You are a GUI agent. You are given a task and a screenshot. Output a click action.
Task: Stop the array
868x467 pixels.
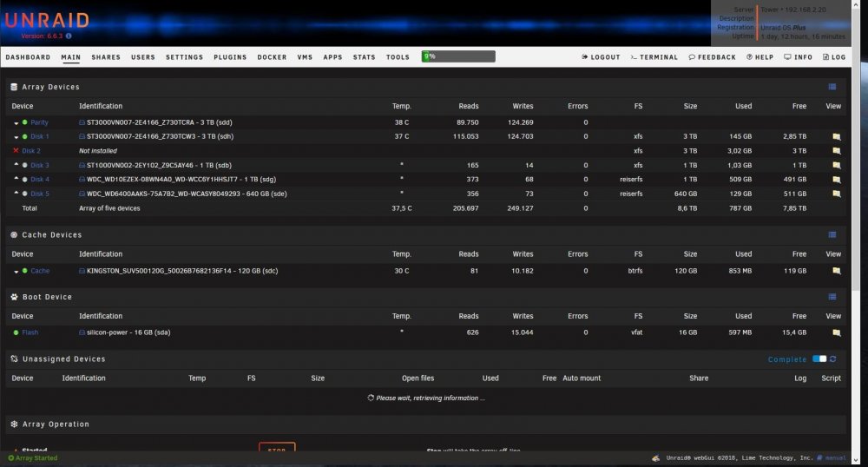277,448
